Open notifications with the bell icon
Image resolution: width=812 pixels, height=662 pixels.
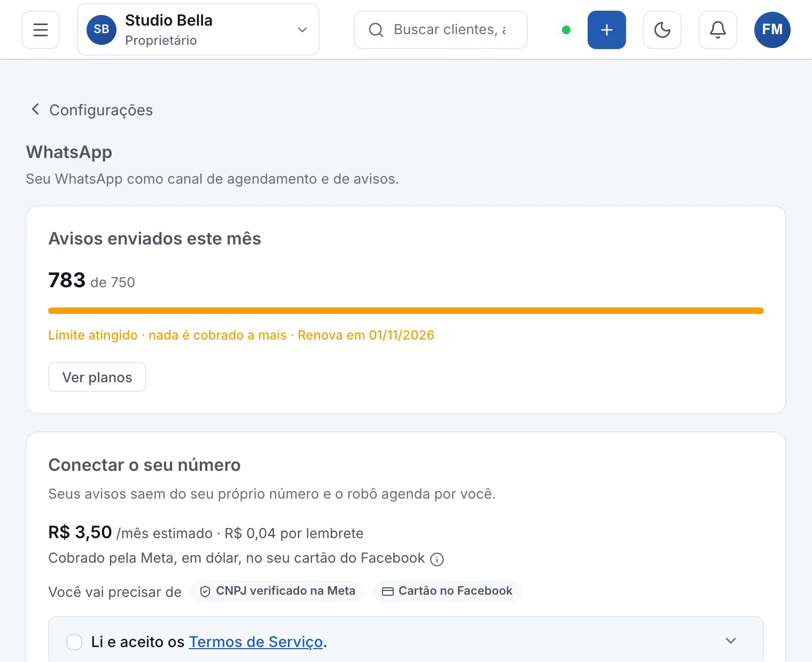pyautogui.click(x=718, y=30)
